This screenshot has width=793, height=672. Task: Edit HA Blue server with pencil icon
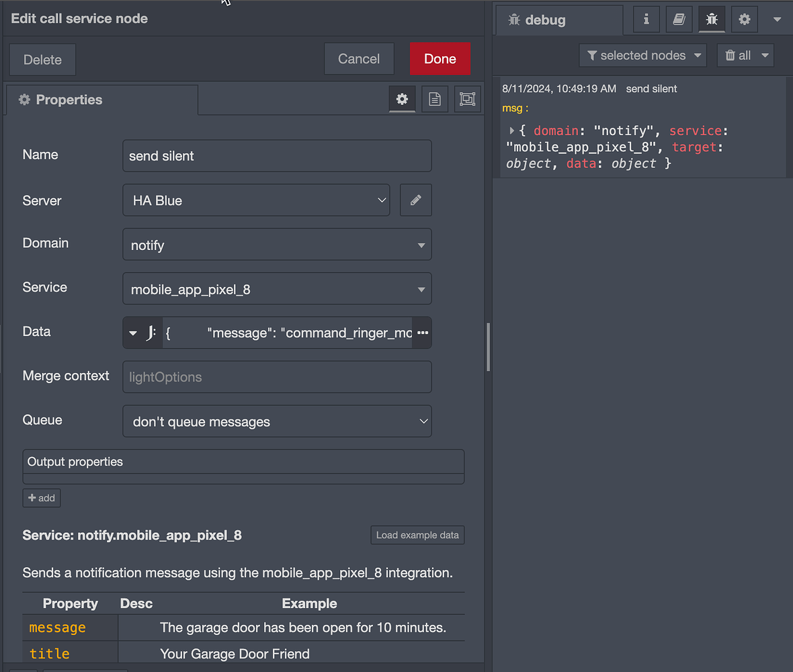[x=415, y=200]
